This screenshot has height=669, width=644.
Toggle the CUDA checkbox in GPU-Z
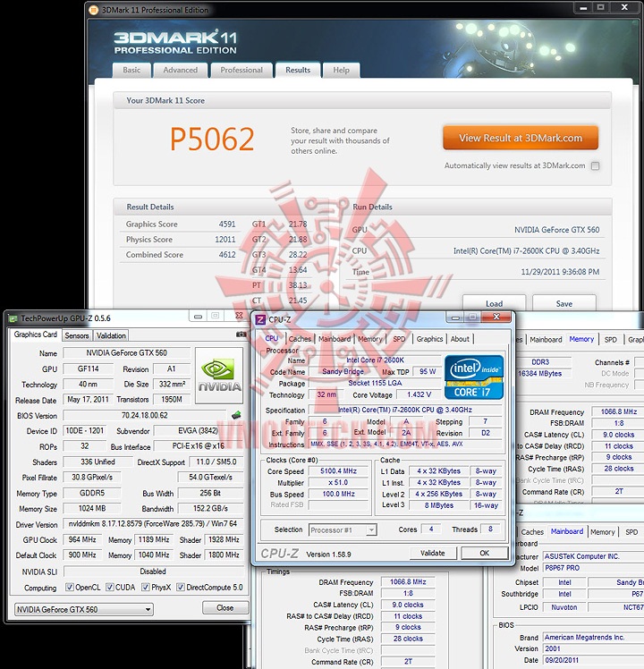pyautogui.click(x=110, y=587)
